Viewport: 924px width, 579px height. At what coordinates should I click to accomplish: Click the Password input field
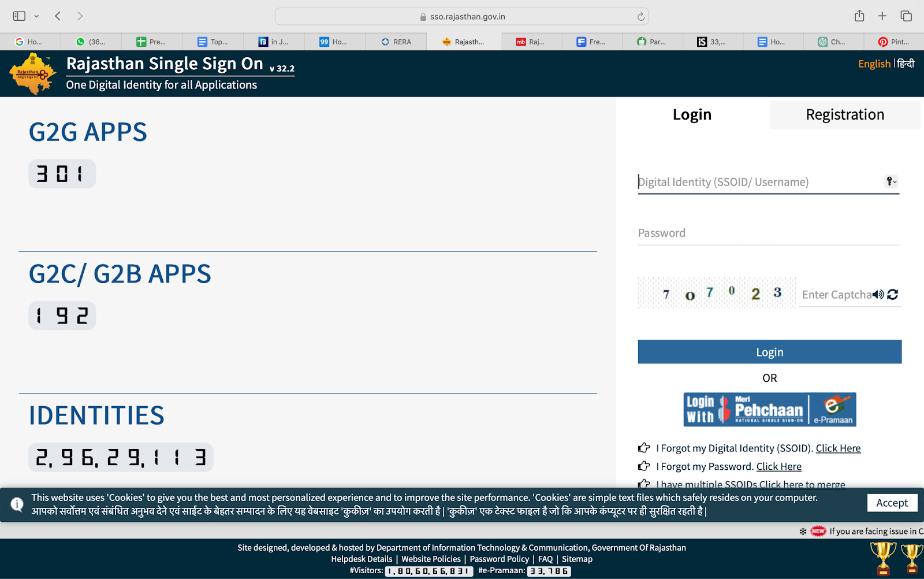coord(769,233)
